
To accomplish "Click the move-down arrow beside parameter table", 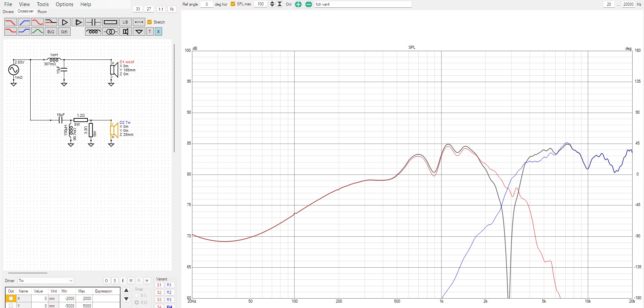I will click(x=126, y=299).
